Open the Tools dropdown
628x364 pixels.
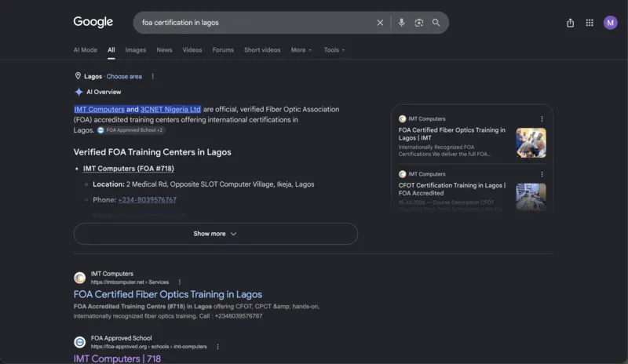334,50
